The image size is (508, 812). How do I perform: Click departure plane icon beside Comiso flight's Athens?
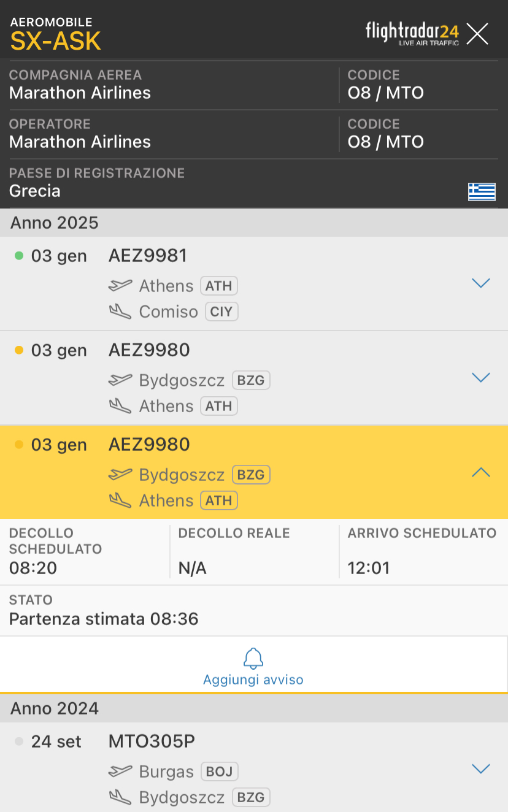(x=120, y=285)
